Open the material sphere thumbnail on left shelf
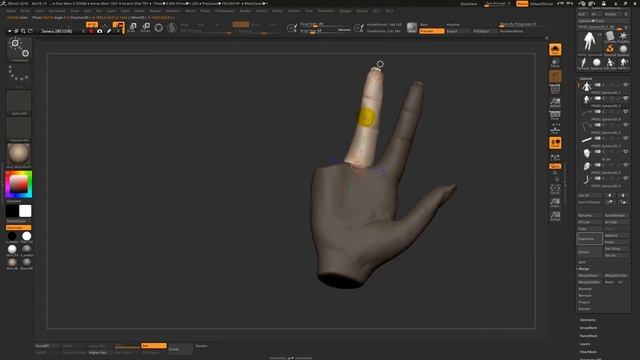This screenshot has width=640, height=360. tap(19, 154)
